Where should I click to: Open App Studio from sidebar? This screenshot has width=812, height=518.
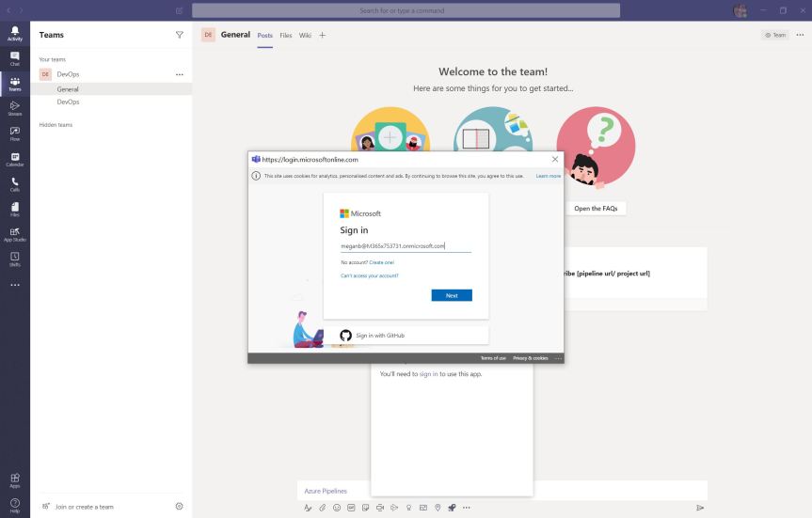point(15,234)
